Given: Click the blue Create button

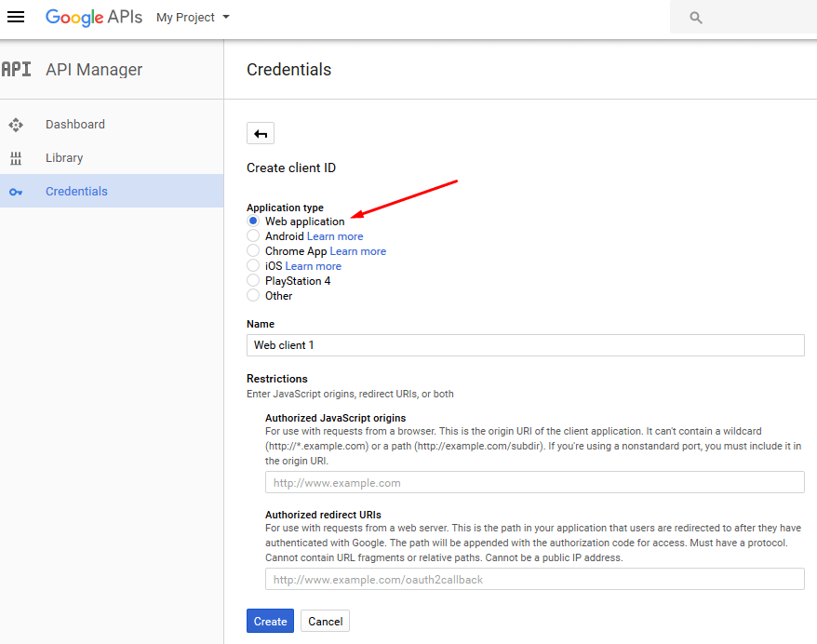Looking at the screenshot, I should coord(270,621).
